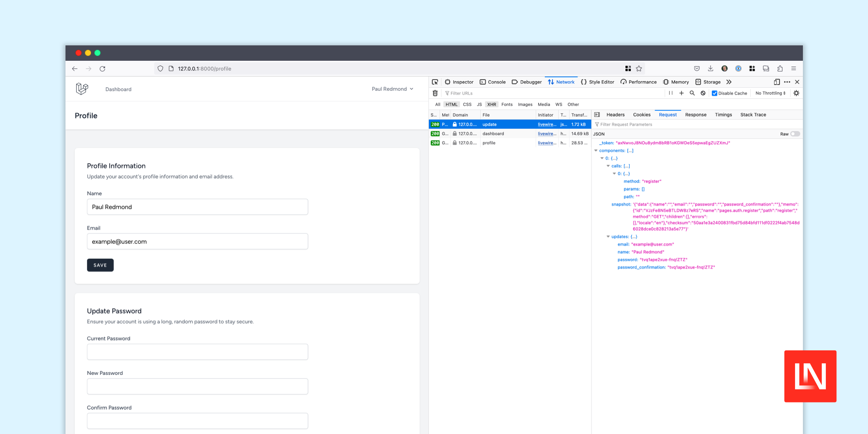
Task: Open browser downloads arrow icon
Action: [x=711, y=69]
